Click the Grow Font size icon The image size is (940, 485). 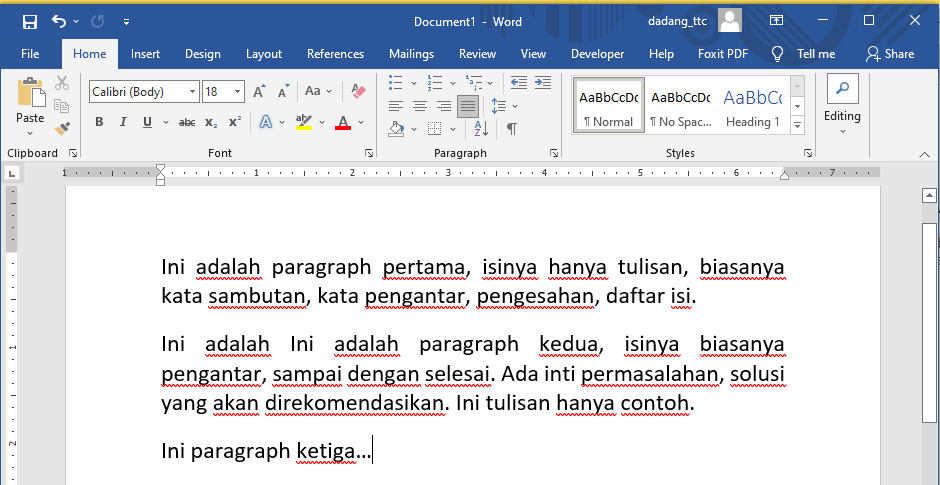(259, 91)
